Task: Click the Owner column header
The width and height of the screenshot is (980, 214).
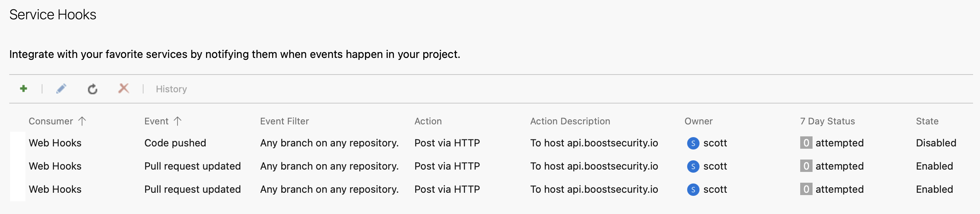Action: point(698,121)
